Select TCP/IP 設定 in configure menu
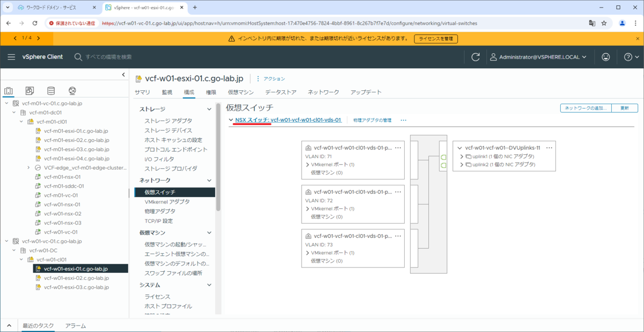The image size is (644, 332). [158, 221]
